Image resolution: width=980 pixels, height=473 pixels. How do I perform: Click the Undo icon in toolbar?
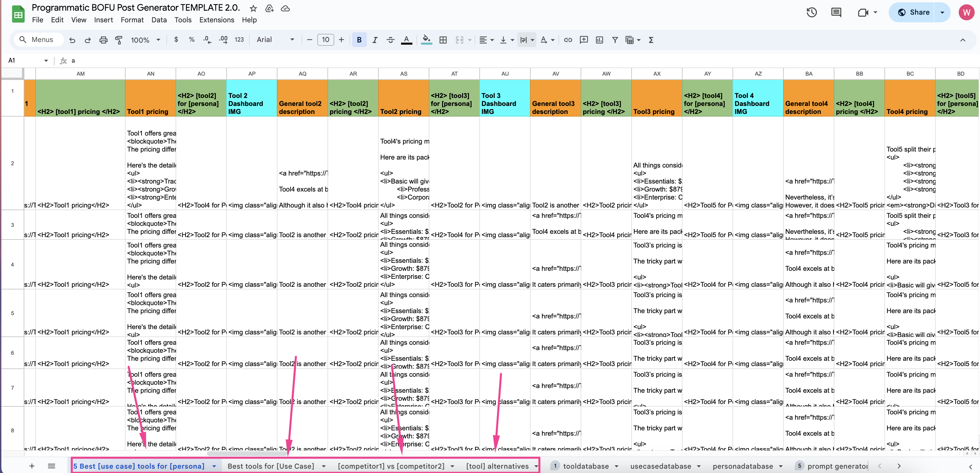pyautogui.click(x=72, y=40)
